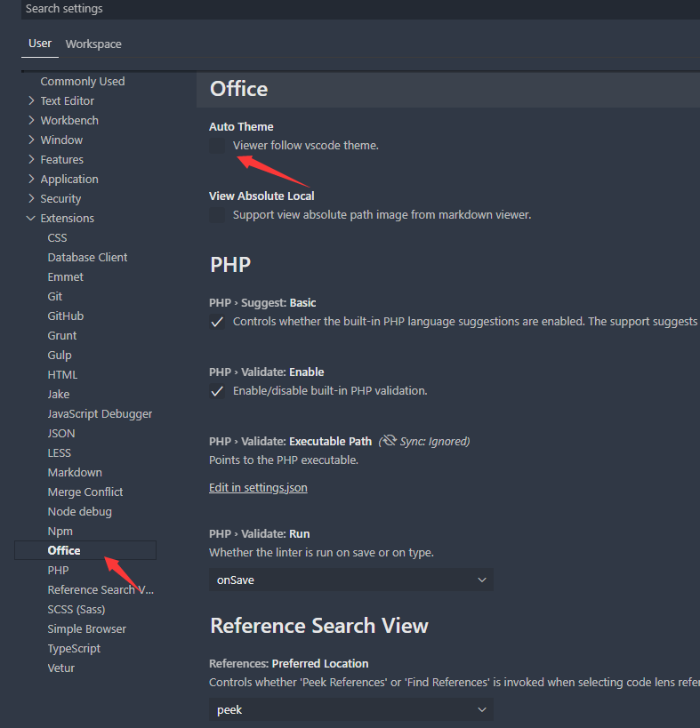This screenshot has height=728, width=700.
Task: Click the Search settings input field
Action: coord(133,9)
